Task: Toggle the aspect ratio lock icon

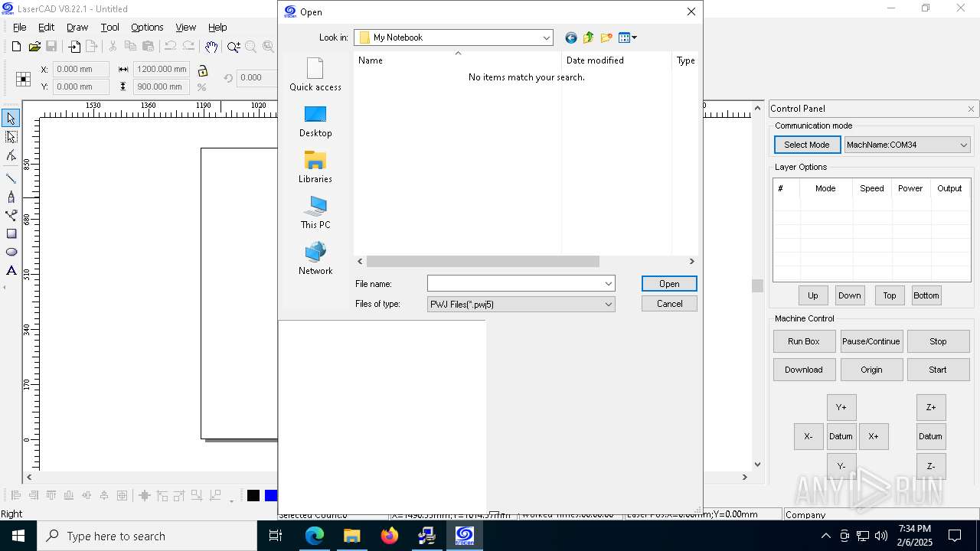Action: 202,70
